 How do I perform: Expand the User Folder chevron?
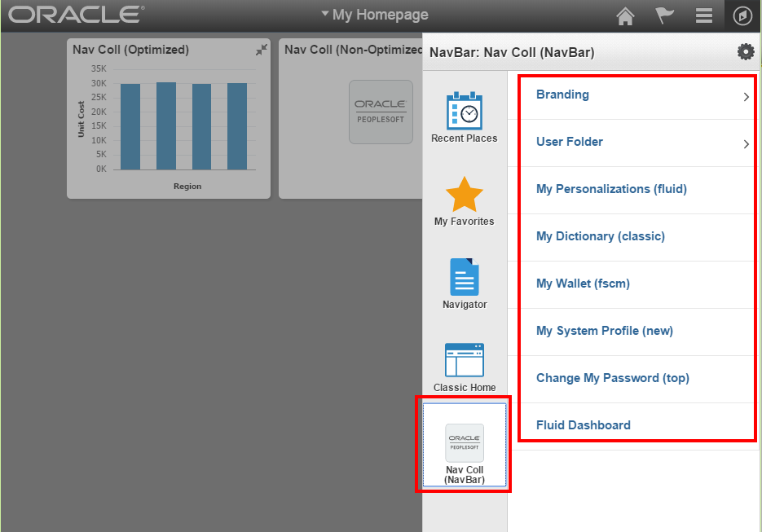point(746,144)
